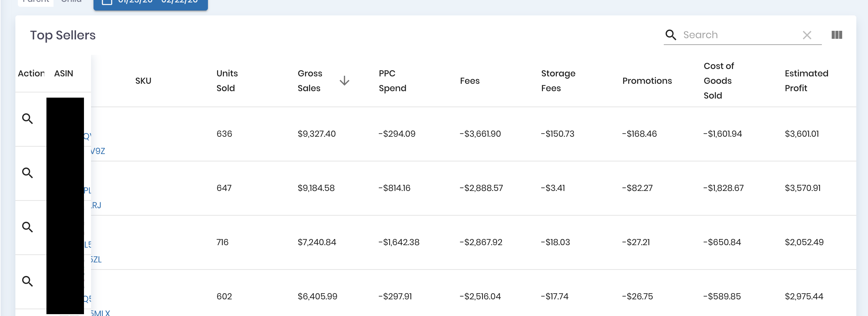The width and height of the screenshot is (868, 316).
Task: Click the magnifier action for the 636 units row
Action: 27,119
